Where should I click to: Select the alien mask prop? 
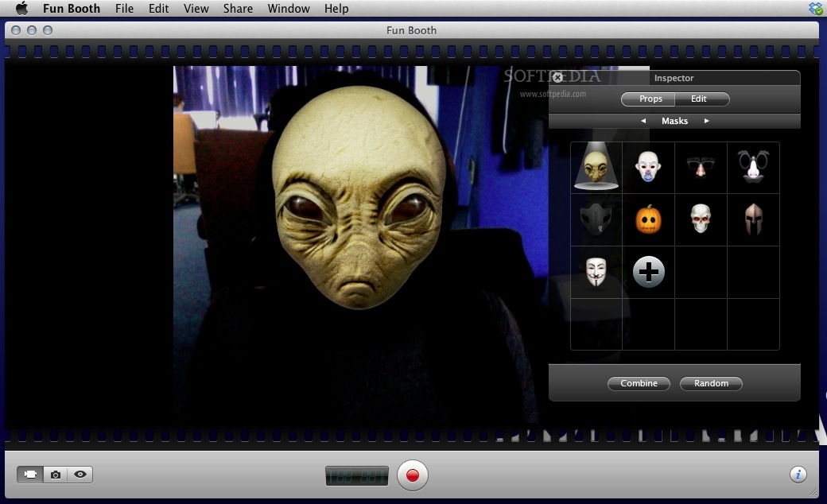596,167
